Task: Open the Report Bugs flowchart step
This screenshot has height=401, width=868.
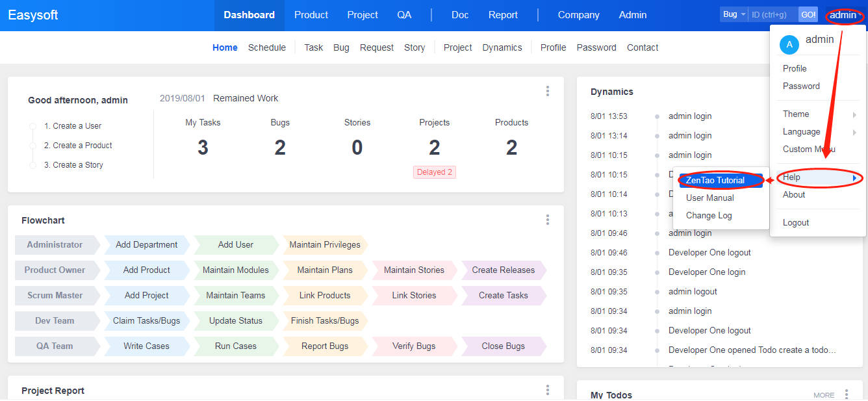Action: (x=325, y=346)
